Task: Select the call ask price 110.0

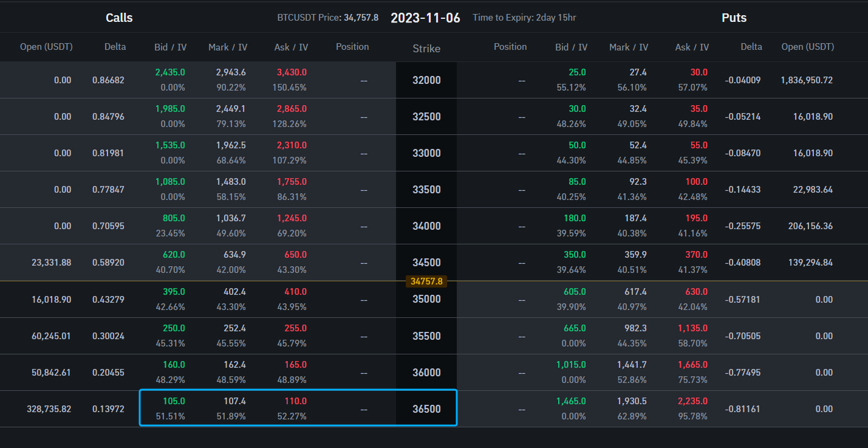Action: tap(295, 401)
